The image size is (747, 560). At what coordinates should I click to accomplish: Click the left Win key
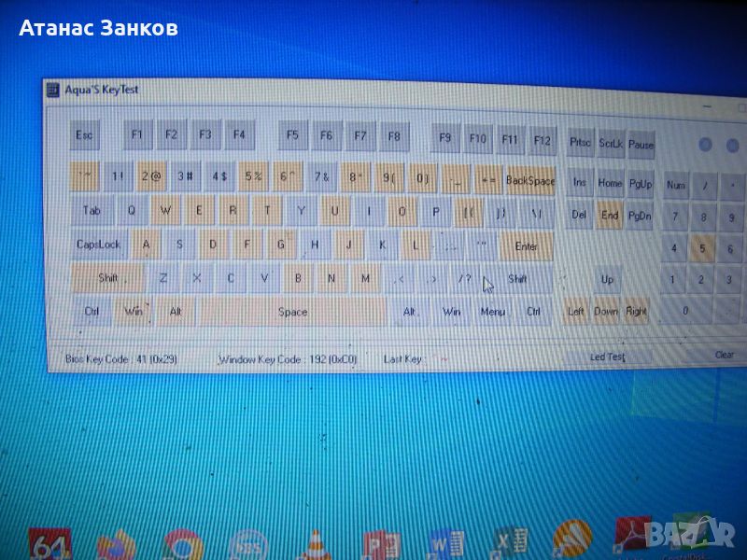click(x=133, y=312)
